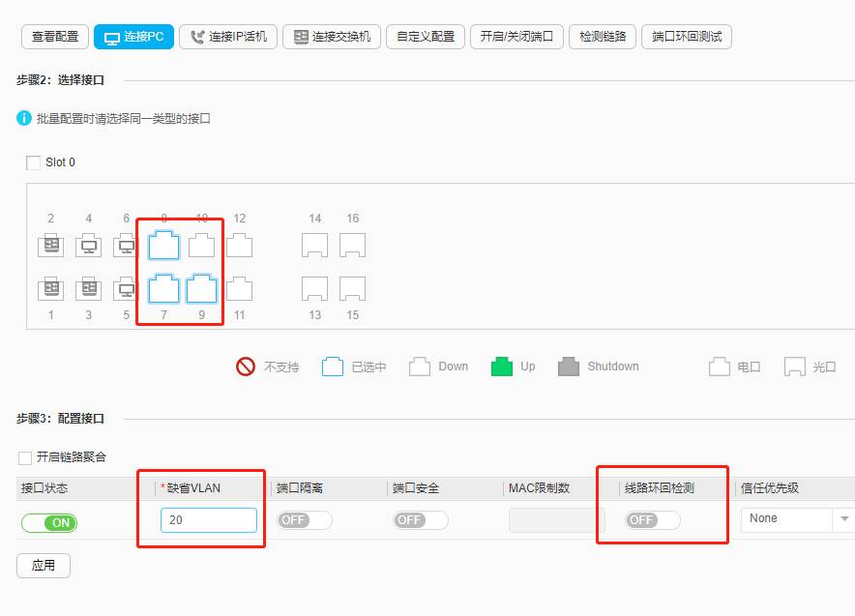Image resolution: width=855 pixels, height=616 pixels.
Task: Select port 10 electrical interface
Action: click(201, 246)
